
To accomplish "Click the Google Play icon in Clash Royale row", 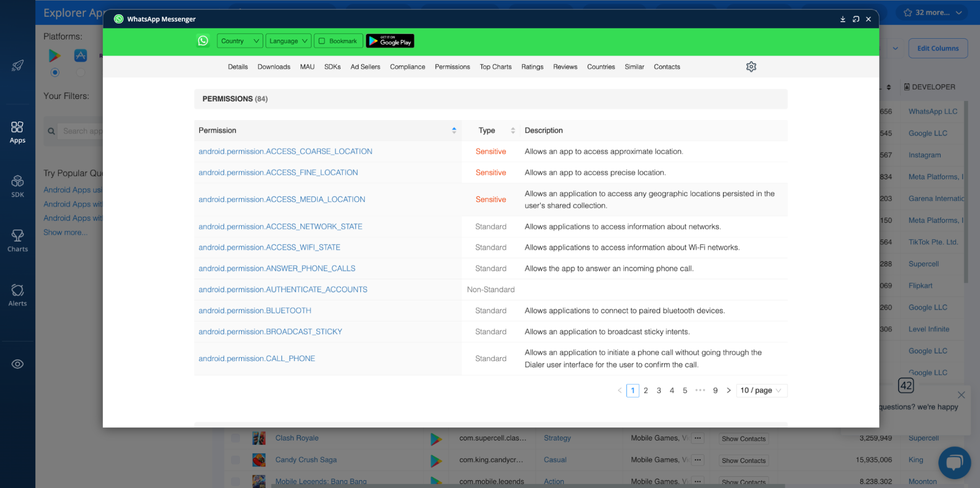I will [436, 439].
